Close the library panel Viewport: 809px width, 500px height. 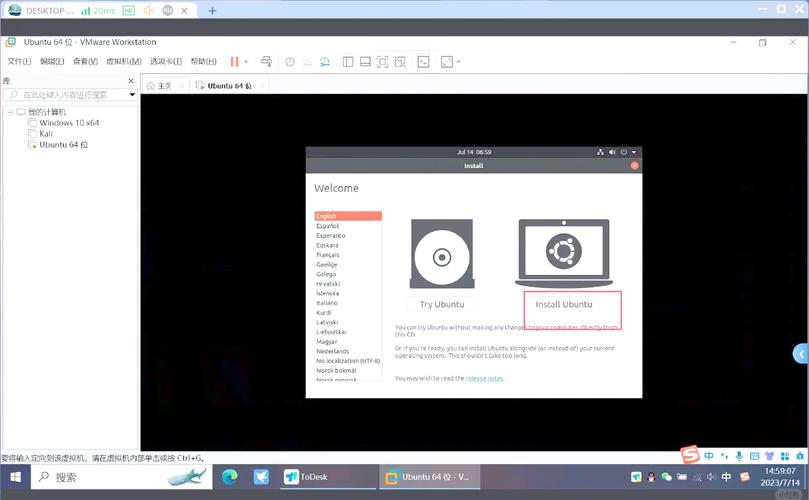(131, 81)
